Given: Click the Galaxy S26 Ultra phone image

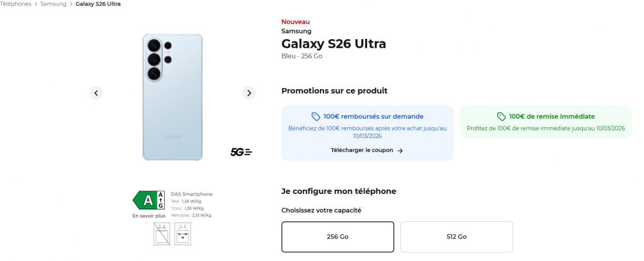Looking at the screenshot, I should click(172, 97).
